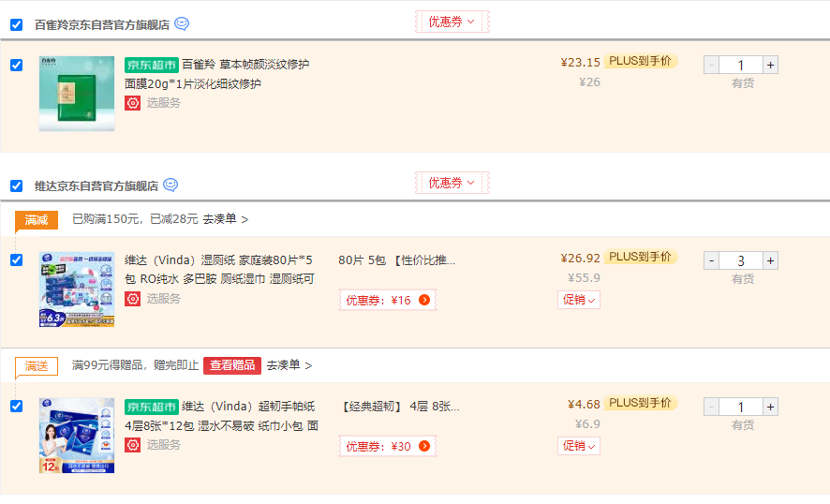This screenshot has width=830, height=504.
Task: Increase quantity of 维达手帕纸
Action: point(770,407)
